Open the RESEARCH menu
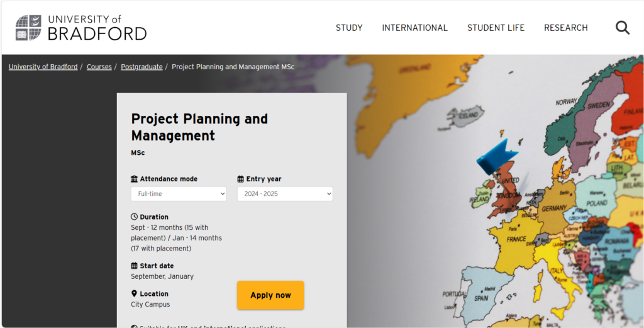 tap(566, 28)
